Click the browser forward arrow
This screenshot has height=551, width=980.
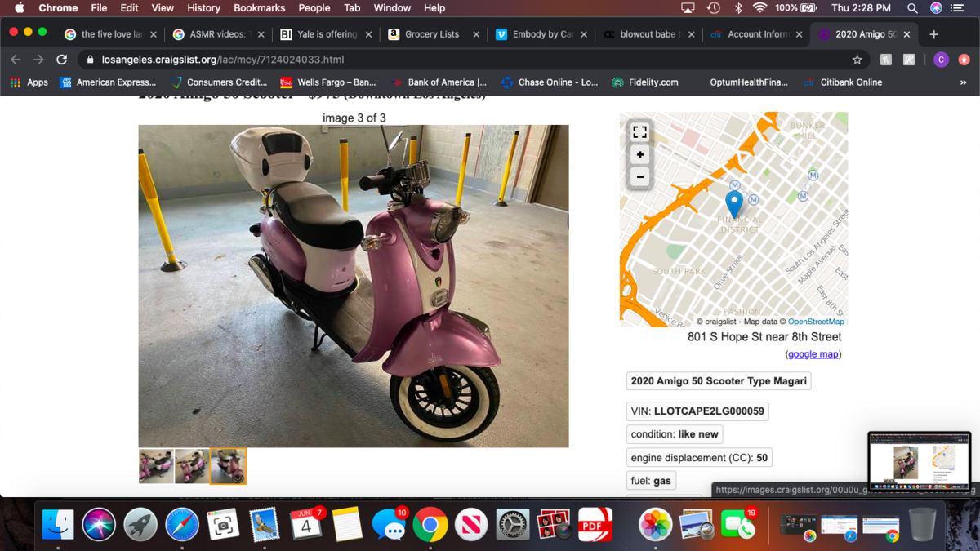point(38,60)
